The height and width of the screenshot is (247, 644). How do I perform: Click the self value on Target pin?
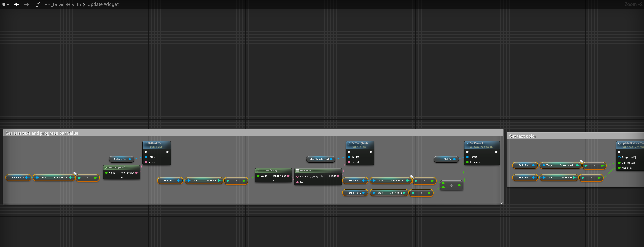(633, 157)
